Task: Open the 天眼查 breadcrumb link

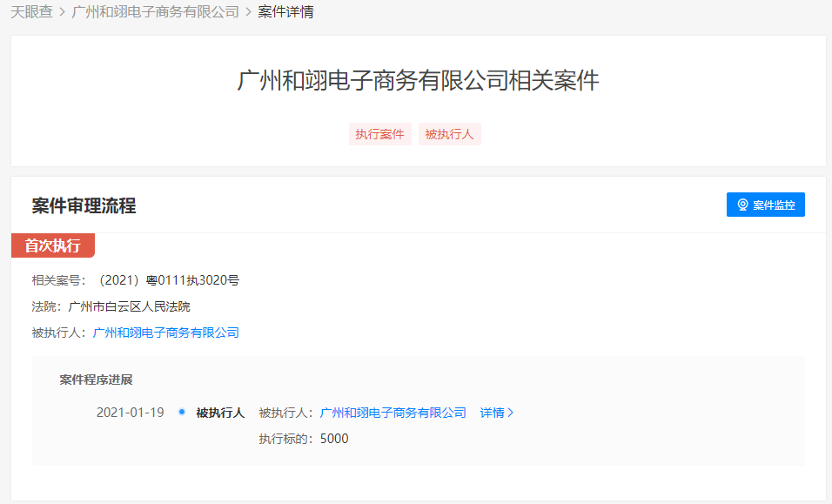Action: (x=32, y=11)
